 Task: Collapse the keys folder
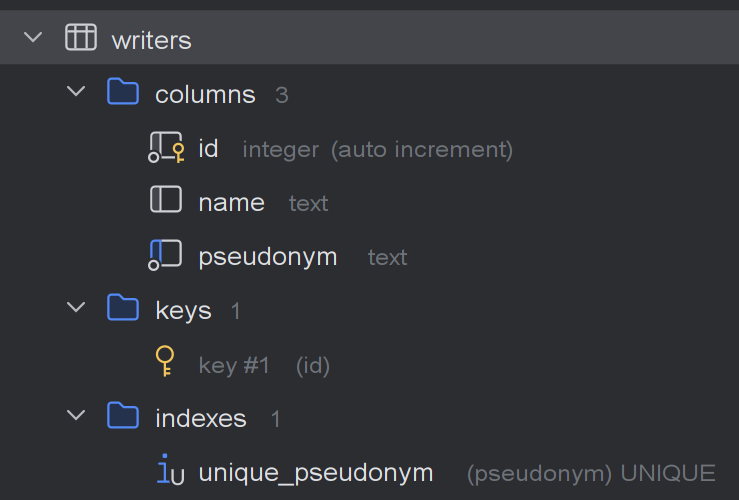(x=76, y=307)
